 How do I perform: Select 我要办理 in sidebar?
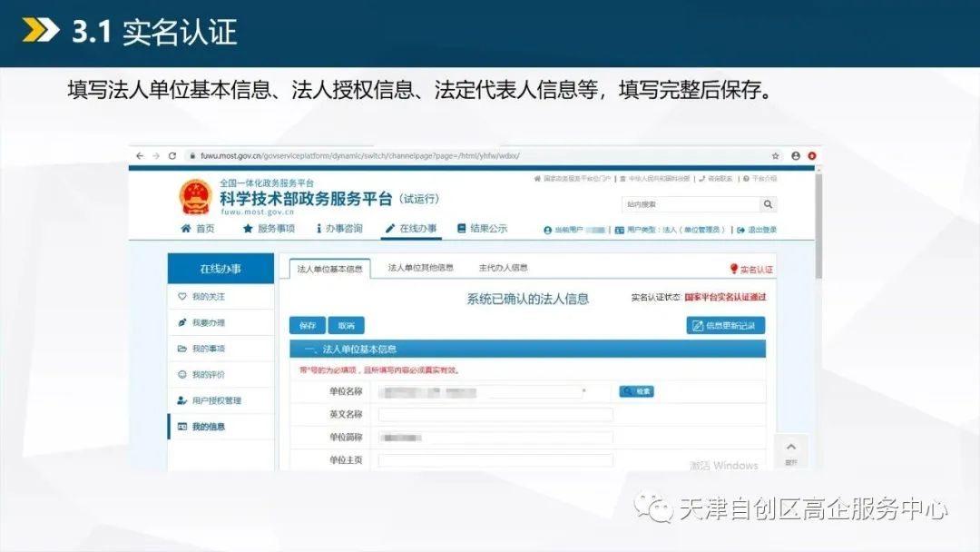tap(220, 322)
